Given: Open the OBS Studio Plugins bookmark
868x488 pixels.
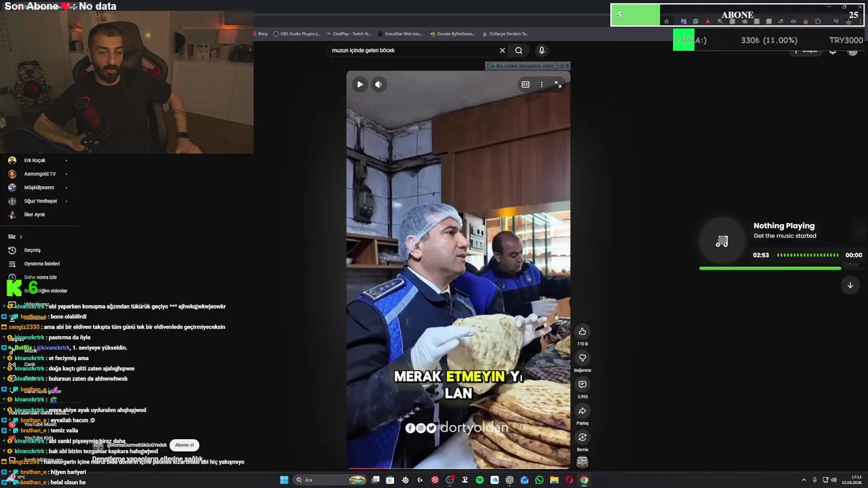Looking at the screenshot, I should [x=297, y=34].
